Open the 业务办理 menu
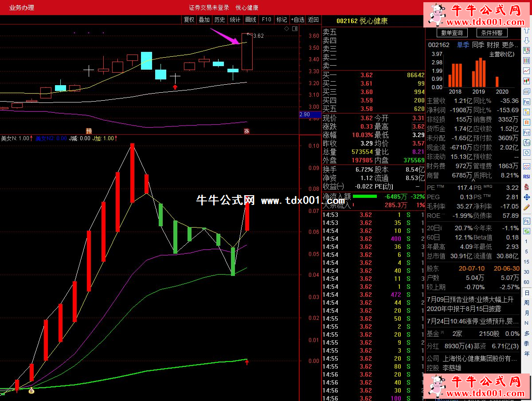 (x=22, y=8)
